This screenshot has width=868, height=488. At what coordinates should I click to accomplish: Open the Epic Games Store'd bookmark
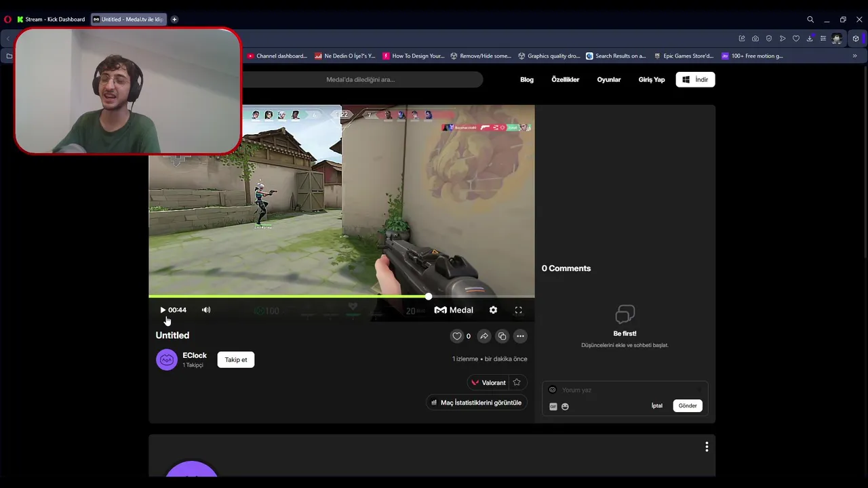tap(684, 56)
